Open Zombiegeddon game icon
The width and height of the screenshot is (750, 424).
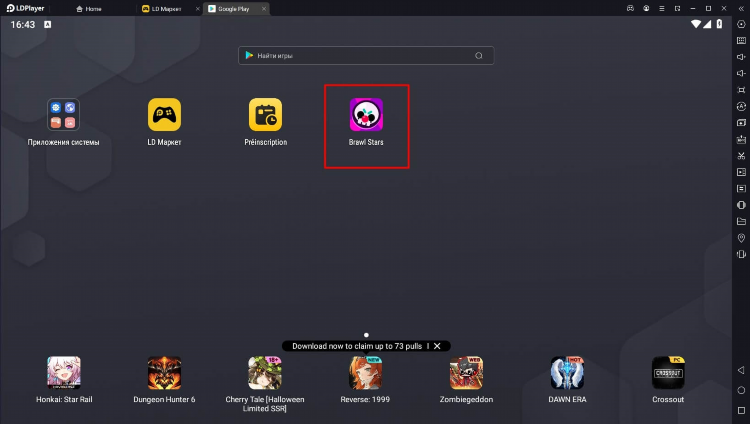(466, 372)
